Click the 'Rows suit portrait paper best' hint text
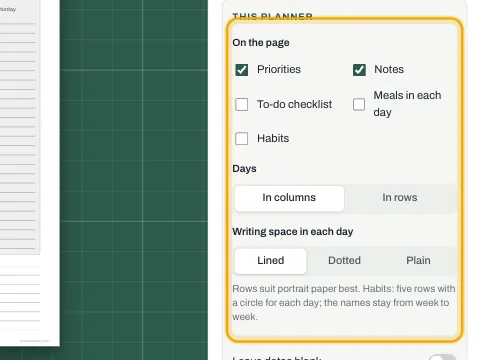Screen dimensions: 480x360 point(344,303)
